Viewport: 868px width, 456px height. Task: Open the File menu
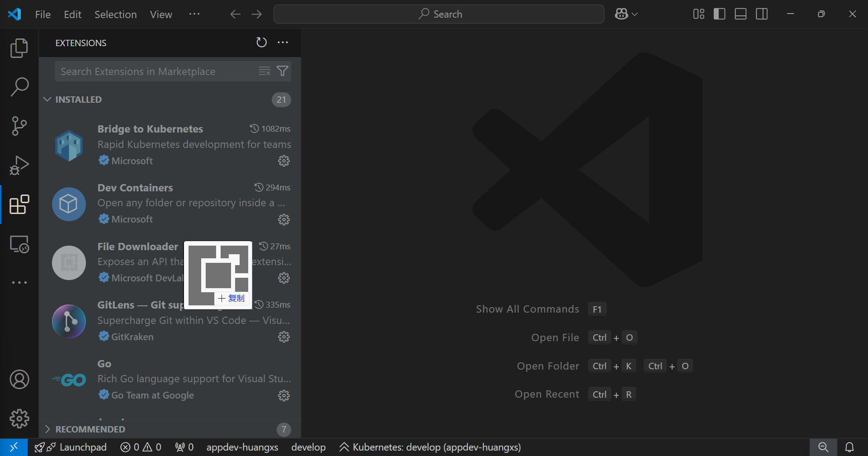[42, 14]
